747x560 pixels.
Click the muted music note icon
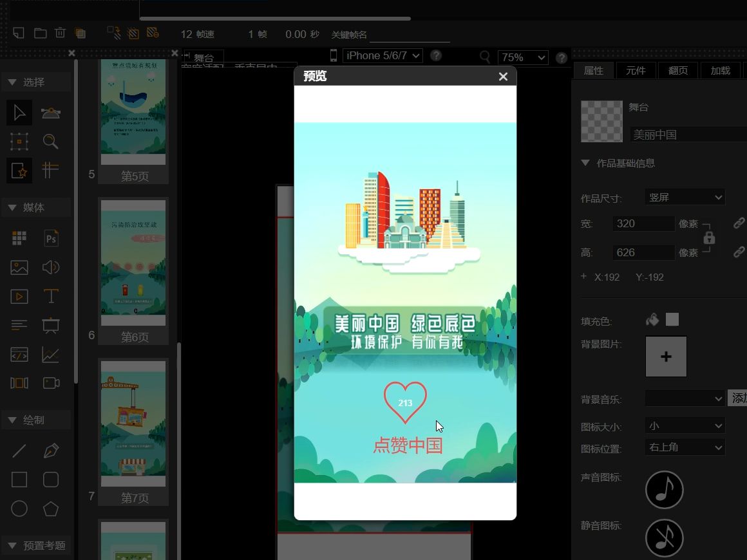tap(664, 538)
